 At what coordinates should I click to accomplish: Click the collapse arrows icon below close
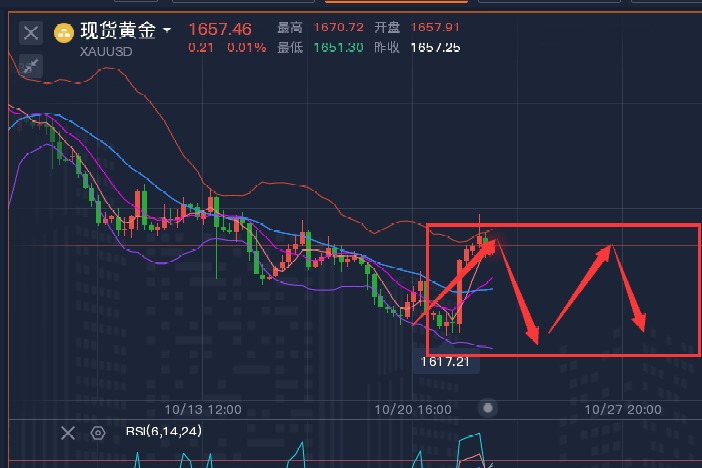click(x=32, y=66)
